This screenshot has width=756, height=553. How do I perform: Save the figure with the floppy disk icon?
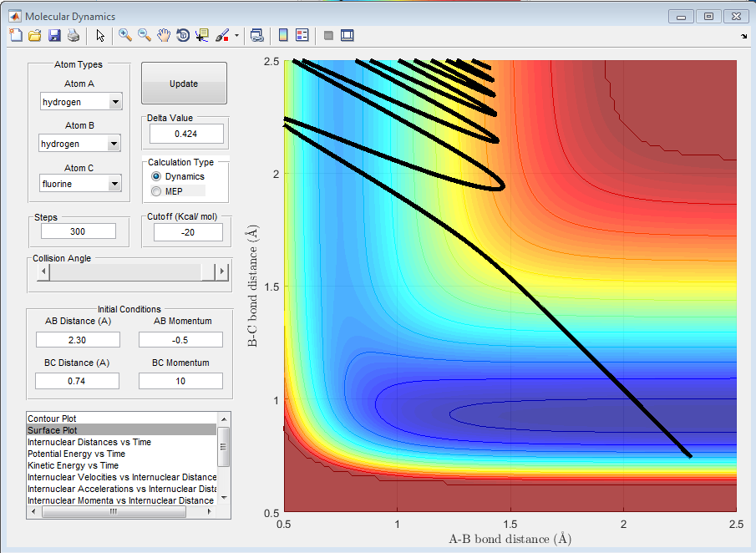pos(53,35)
